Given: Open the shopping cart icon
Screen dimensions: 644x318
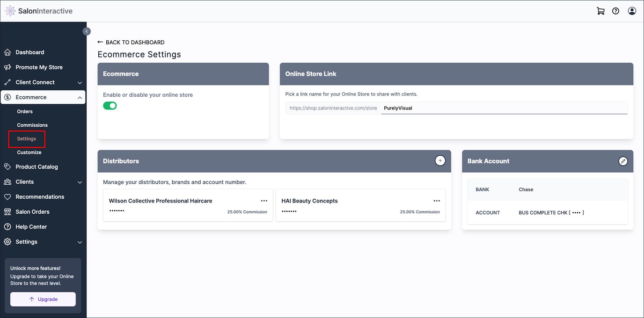Looking at the screenshot, I should point(600,10).
